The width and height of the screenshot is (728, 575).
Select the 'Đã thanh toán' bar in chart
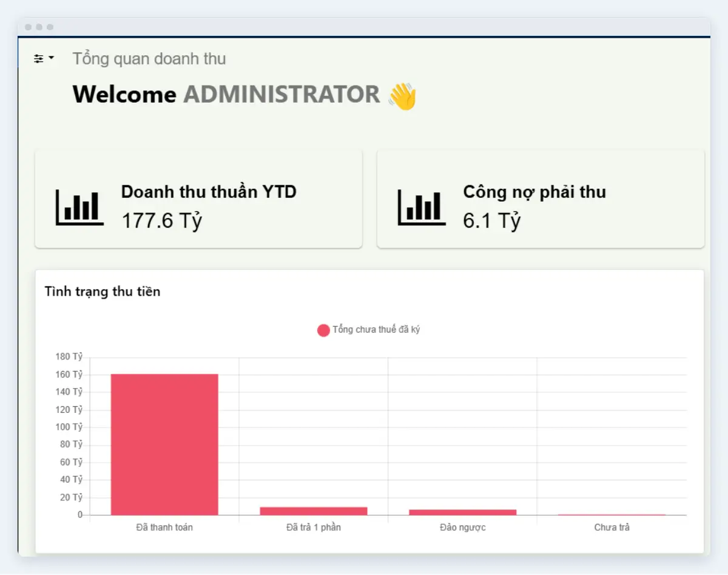coord(164,444)
